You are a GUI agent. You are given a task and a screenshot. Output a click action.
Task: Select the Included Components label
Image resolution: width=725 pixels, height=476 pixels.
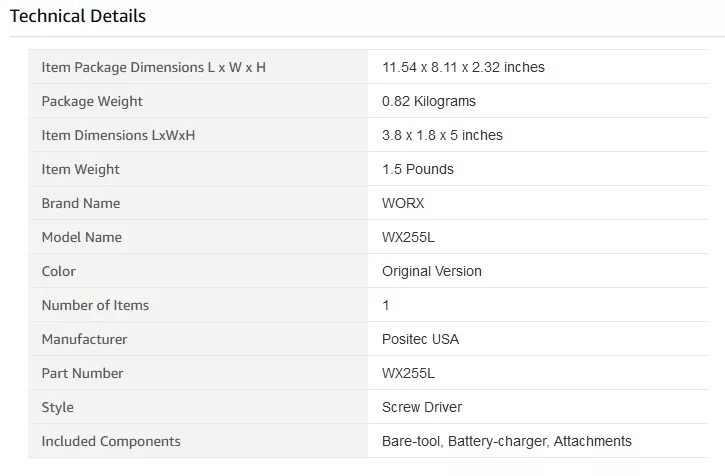point(111,441)
